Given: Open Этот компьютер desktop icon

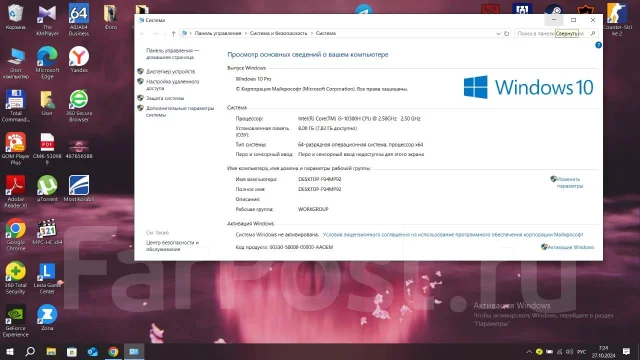Looking at the screenshot, I should point(16,63).
